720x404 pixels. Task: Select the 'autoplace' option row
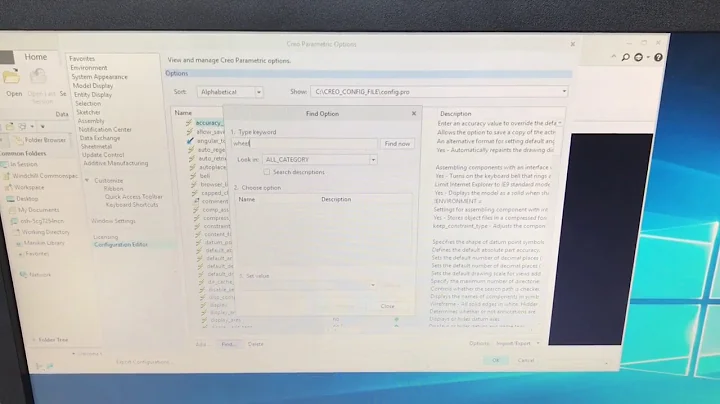pos(212,167)
